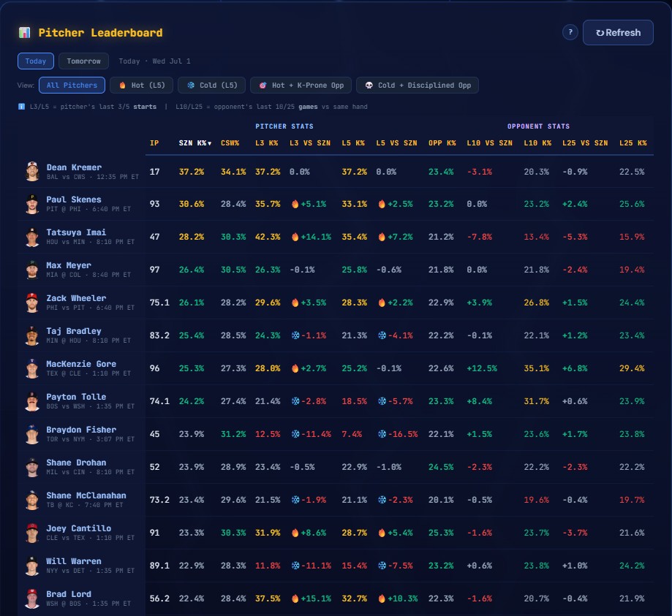Viewport: 672px width, 616px height.
Task: Open Paul Skenes' headshot avatar
Action: coord(32,204)
